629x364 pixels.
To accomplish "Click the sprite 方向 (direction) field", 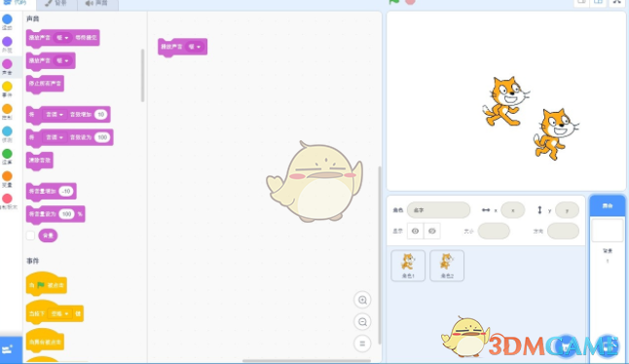I will click(x=563, y=231).
